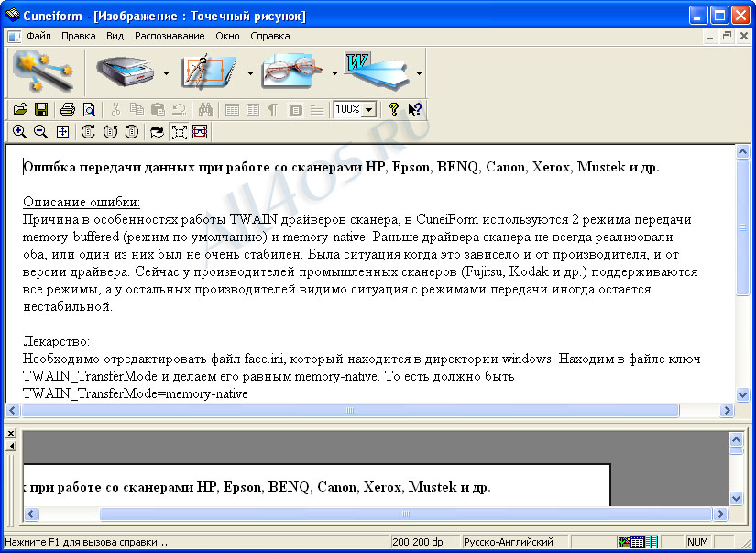This screenshot has height=553, width=756.
Task: Click the rotate left image icon
Action: coord(132,132)
